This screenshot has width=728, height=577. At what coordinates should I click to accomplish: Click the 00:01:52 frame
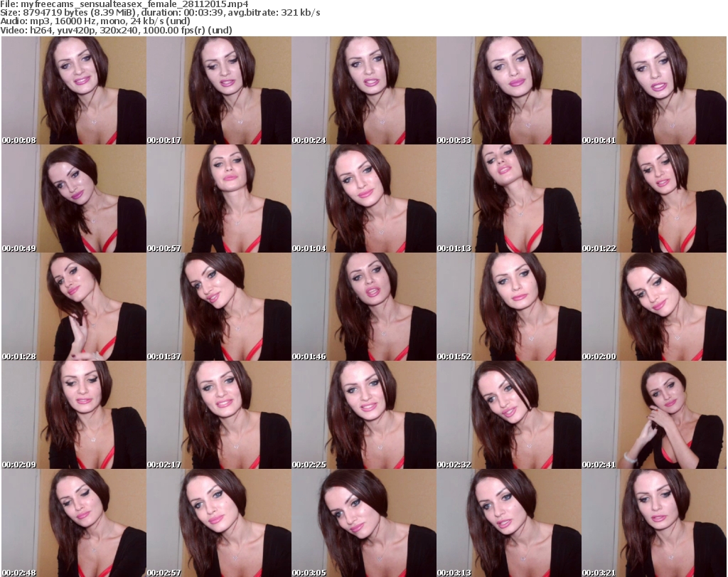click(509, 307)
